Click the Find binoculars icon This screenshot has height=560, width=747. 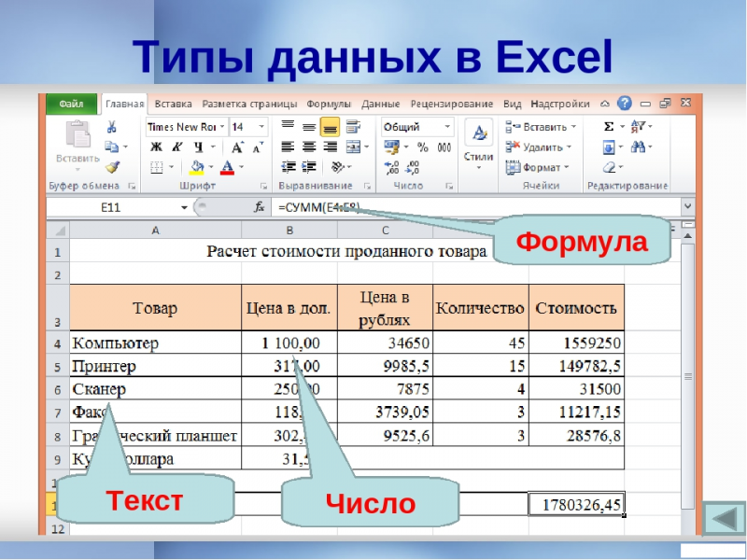(640, 147)
